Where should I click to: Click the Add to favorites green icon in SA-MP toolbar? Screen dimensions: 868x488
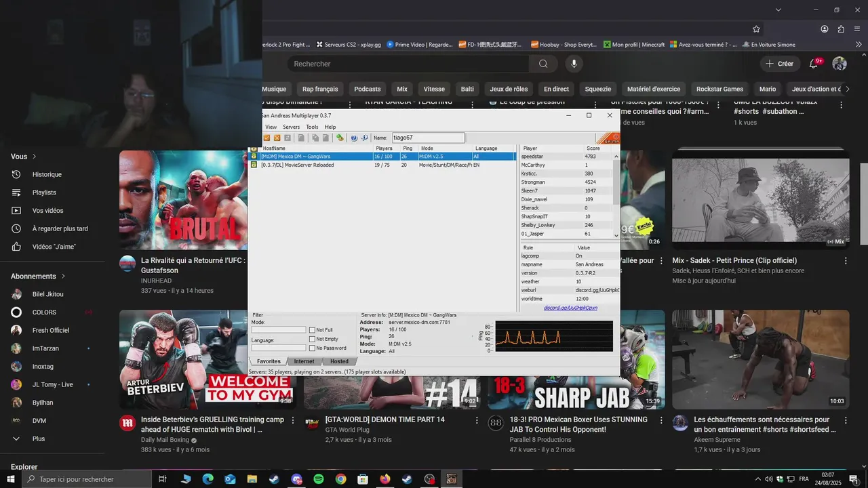[340, 138]
